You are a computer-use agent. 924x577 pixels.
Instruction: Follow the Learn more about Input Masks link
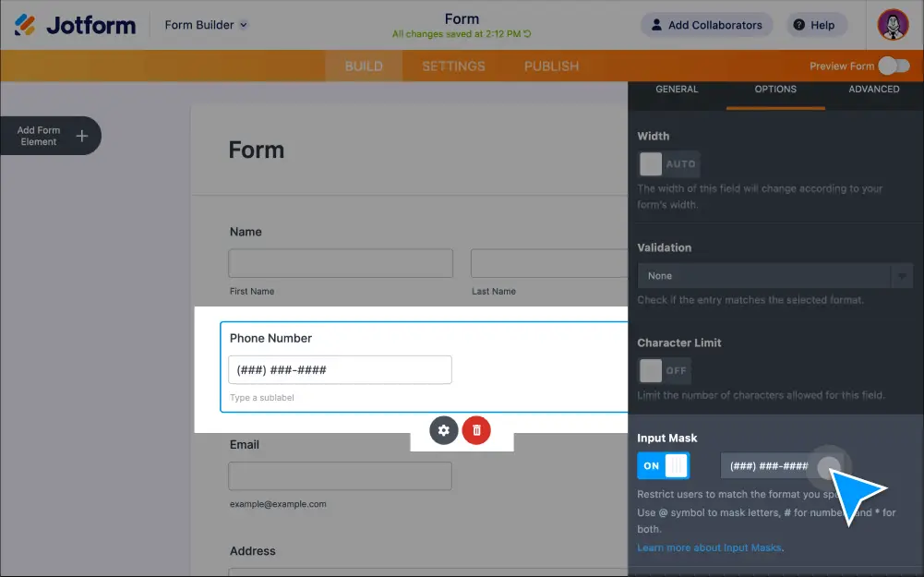point(709,547)
